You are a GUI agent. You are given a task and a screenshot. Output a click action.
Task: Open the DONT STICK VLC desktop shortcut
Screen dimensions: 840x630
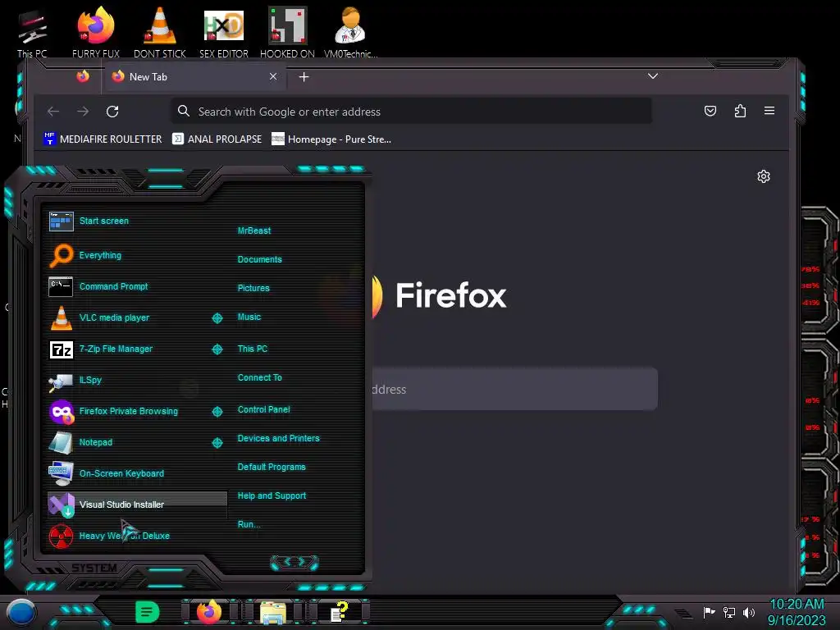coord(160,32)
